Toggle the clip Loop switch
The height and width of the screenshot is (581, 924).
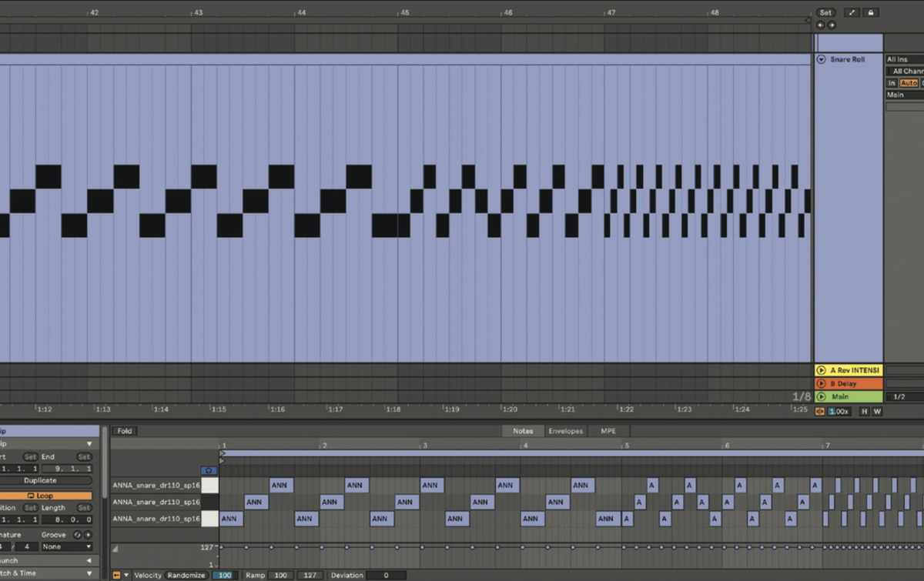click(41, 496)
